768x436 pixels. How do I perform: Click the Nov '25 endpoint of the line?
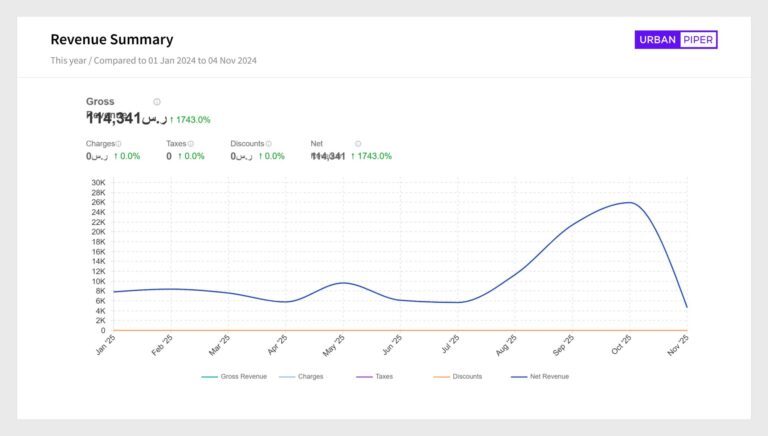pyautogui.click(x=687, y=307)
